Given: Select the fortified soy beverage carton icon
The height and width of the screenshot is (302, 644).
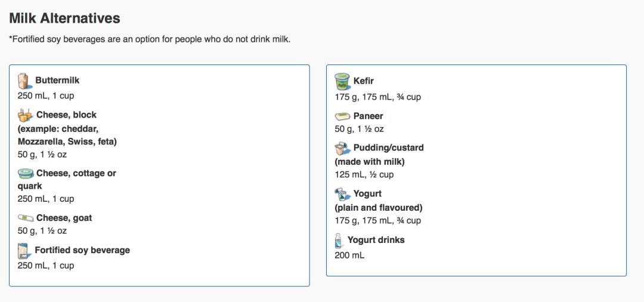Looking at the screenshot, I should 24,251.
